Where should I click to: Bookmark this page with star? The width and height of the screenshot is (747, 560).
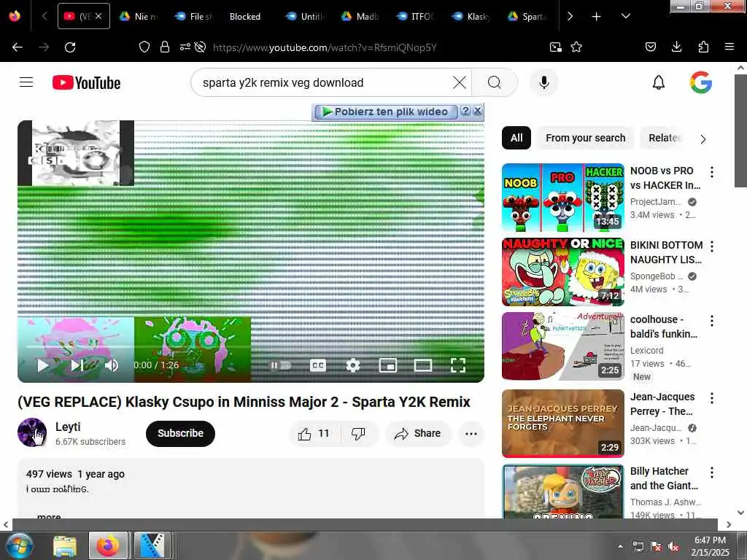[x=576, y=47]
